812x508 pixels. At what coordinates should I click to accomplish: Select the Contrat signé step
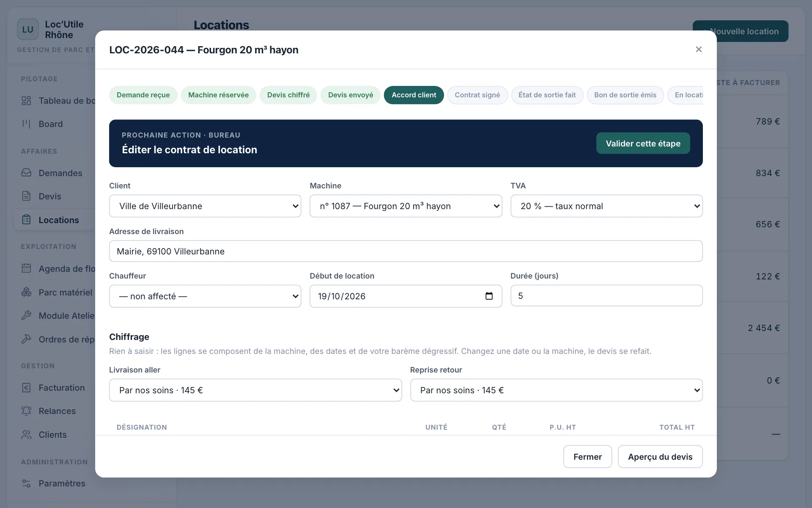pos(477,95)
